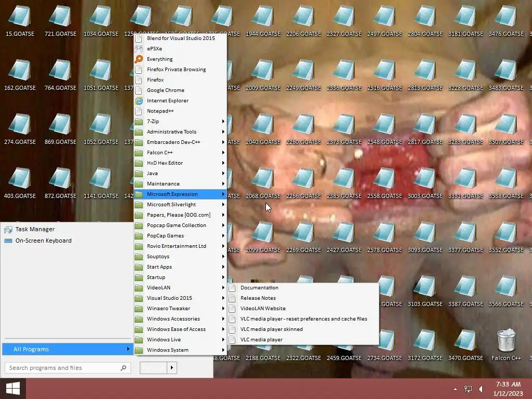This screenshot has width=532, height=399.
Task: Expand the HxD Hex Editor folder
Action: pos(180,163)
